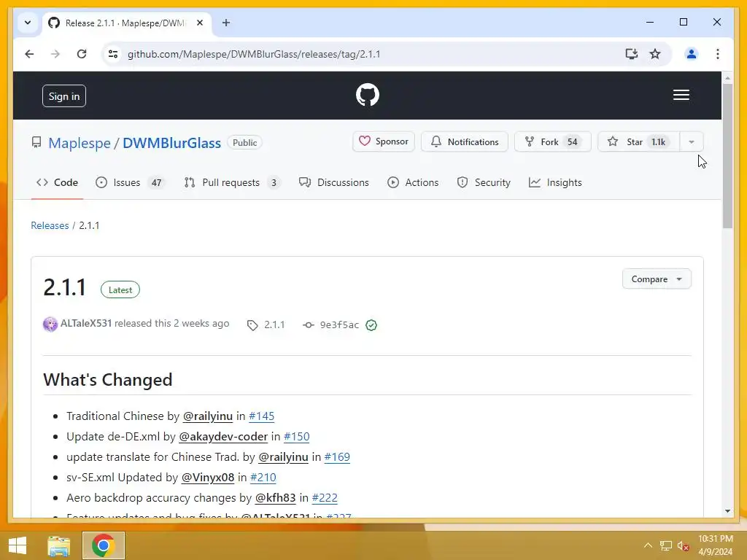747x560 pixels.
Task: Open Windows Start menu
Action: click(x=18, y=545)
